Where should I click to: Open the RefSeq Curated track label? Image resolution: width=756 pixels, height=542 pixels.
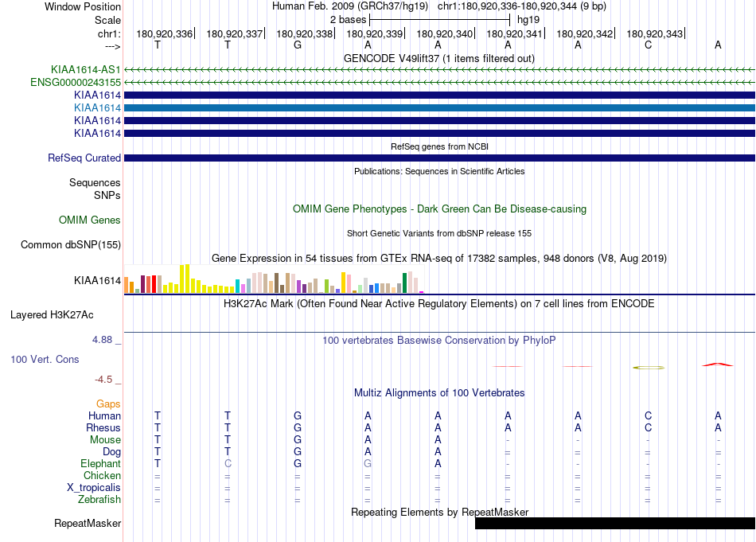pos(84,158)
